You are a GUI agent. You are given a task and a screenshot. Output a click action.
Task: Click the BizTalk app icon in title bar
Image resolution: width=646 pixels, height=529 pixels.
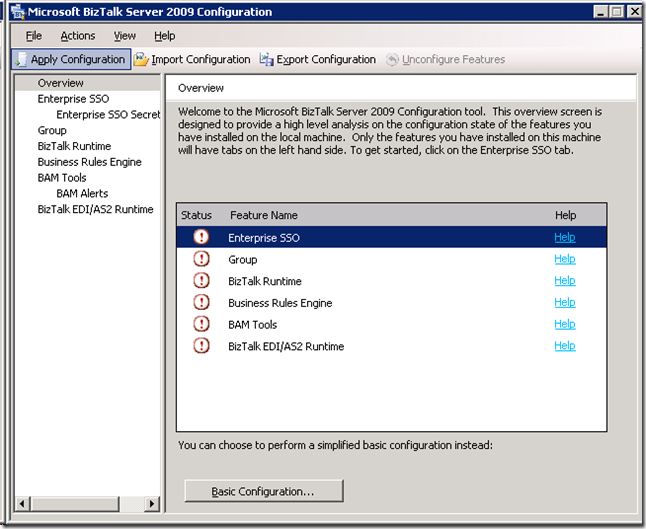[x=18, y=12]
